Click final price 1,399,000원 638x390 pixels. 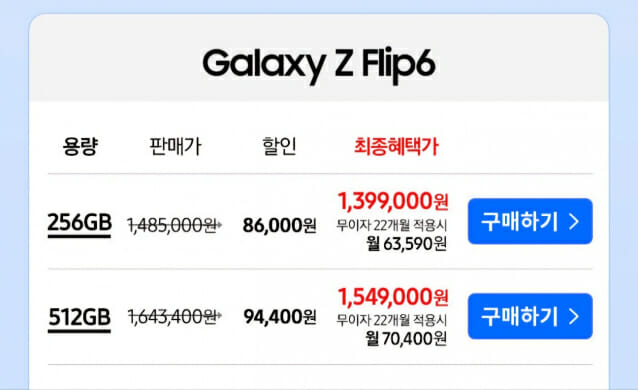393,201
